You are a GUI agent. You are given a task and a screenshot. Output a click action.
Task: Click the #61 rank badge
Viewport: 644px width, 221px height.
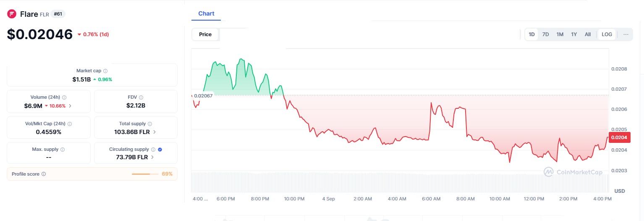(58, 14)
